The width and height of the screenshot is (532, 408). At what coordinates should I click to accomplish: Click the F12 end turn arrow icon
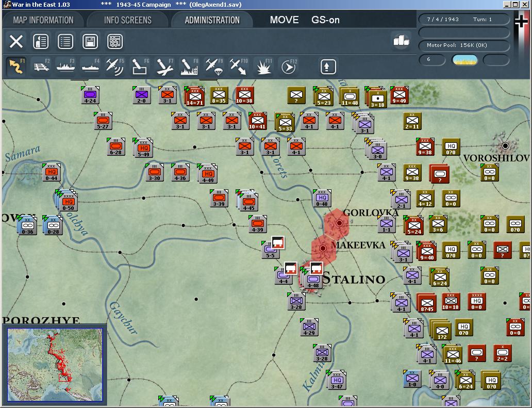point(288,66)
